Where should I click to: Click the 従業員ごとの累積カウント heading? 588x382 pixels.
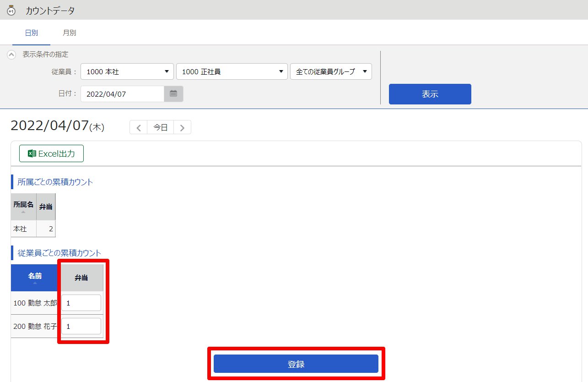[59, 253]
